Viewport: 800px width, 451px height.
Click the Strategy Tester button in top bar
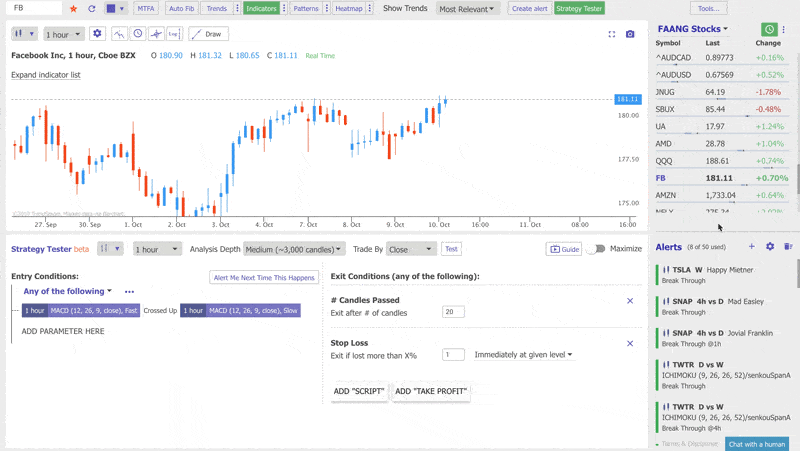click(579, 9)
